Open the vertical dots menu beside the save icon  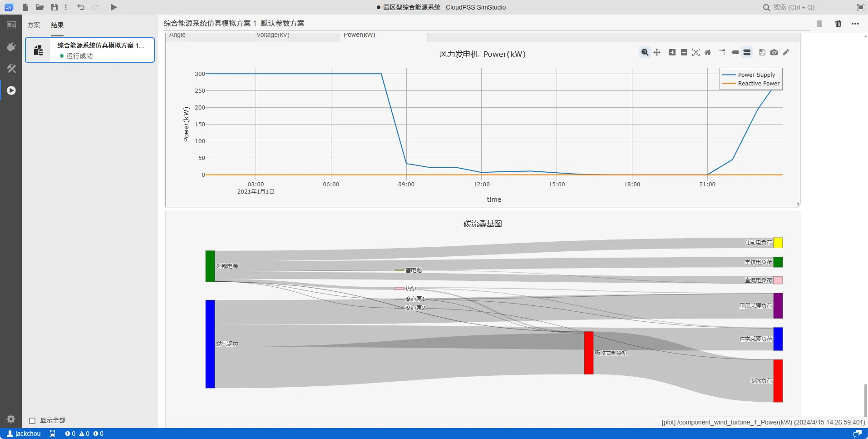(66, 7)
